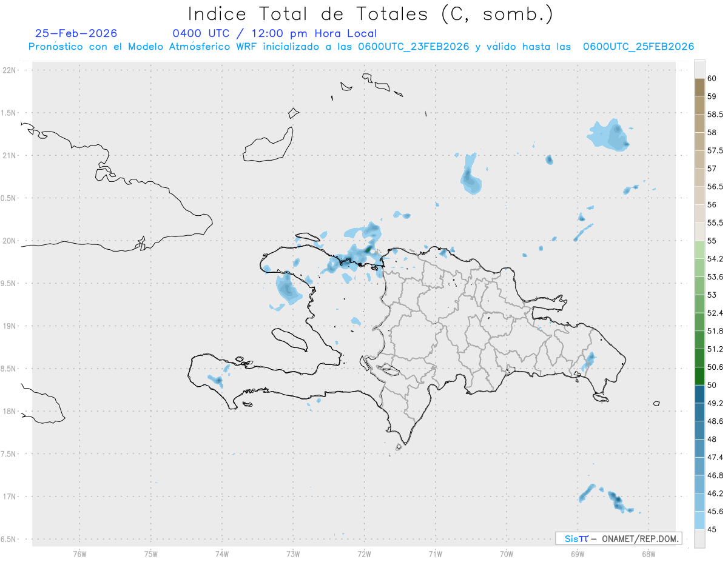Click the valid-until time "0600UTC_25FEB2026"
This screenshot has height=562, width=728.
(x=638, y=47)
